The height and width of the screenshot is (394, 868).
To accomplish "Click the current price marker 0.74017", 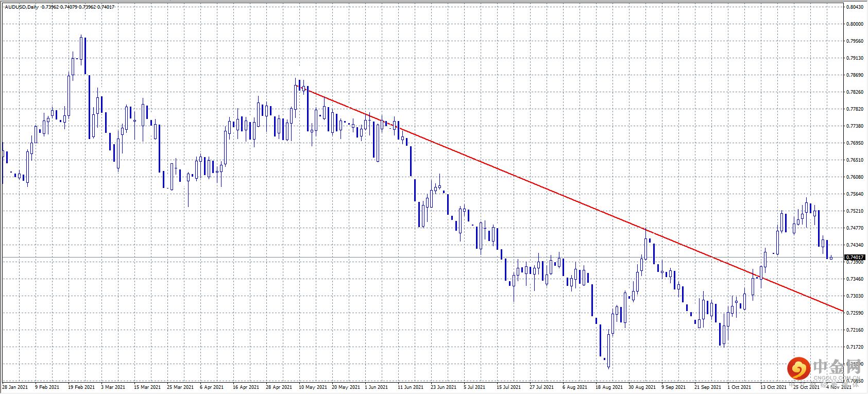I will pyautogui.click(x=855, y=257).
